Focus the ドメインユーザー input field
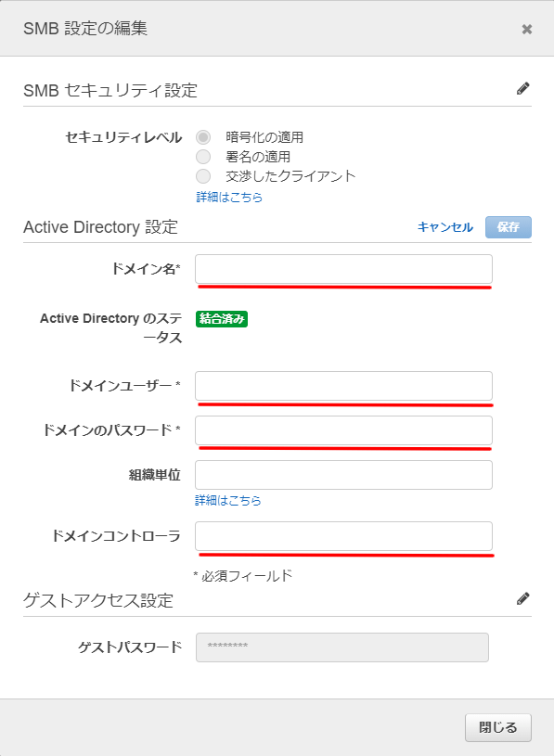554x756 pixels. (x=343, y=386)
